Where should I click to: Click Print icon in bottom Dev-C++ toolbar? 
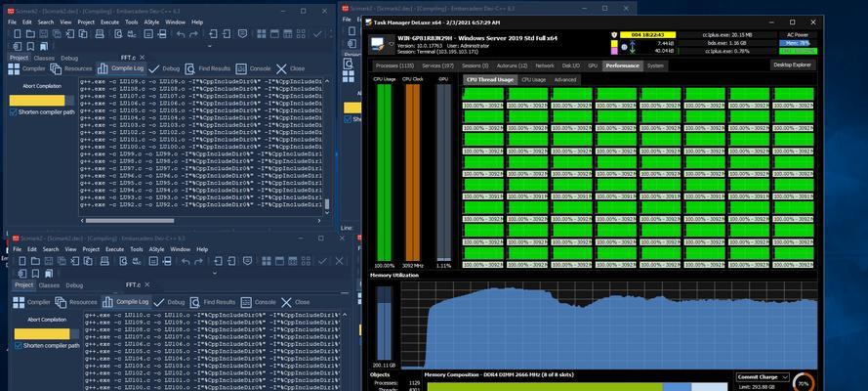[105, 261]
